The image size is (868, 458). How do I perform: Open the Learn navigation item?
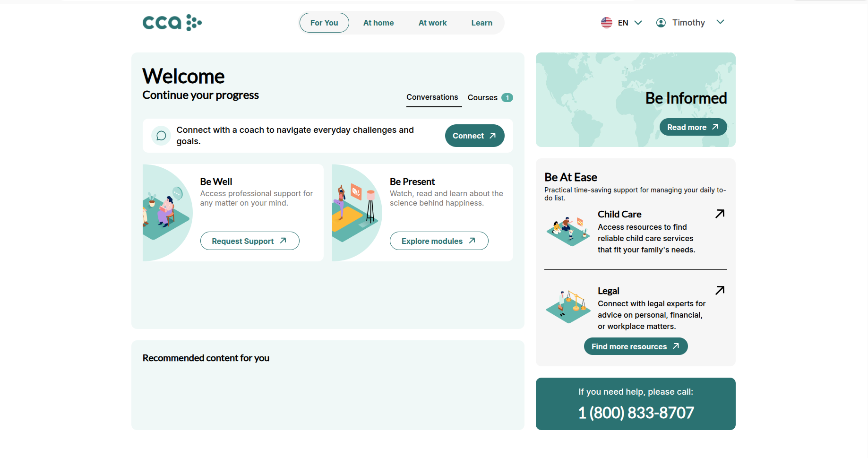click(481, 23)
